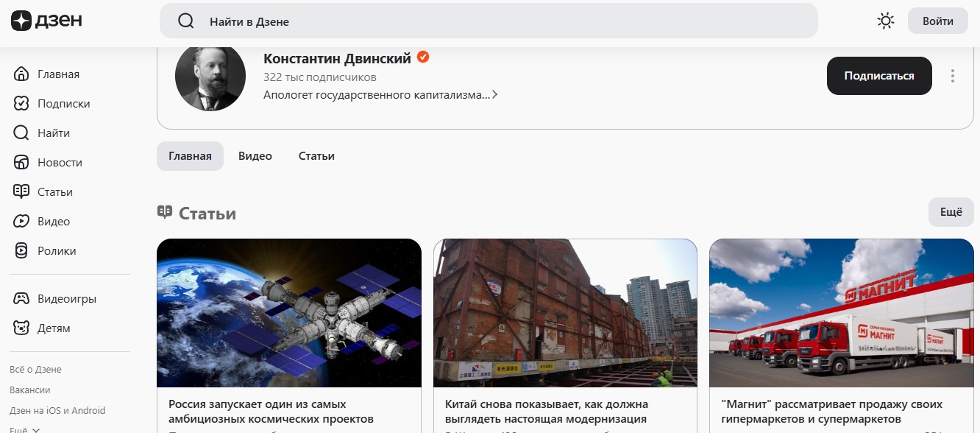Click Константин Двинский's avatar
The height and width of the screenshot is (433, 980).
coord(210,77)
